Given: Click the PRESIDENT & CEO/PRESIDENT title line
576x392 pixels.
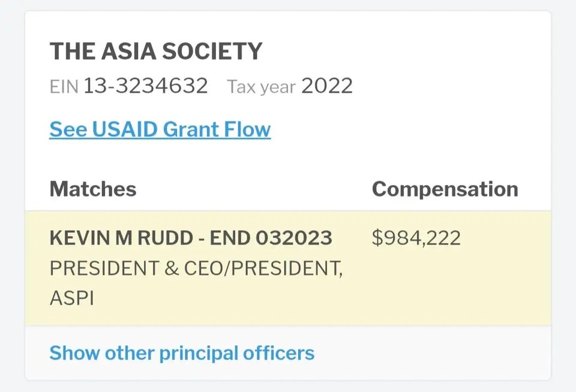Looking at the screenshot, I should coord(196,268).
